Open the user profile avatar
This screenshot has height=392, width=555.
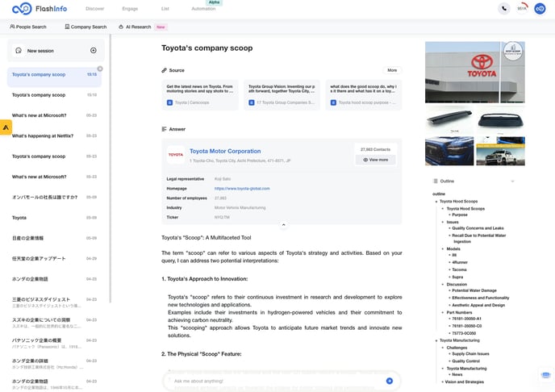[x=540, y=9]
